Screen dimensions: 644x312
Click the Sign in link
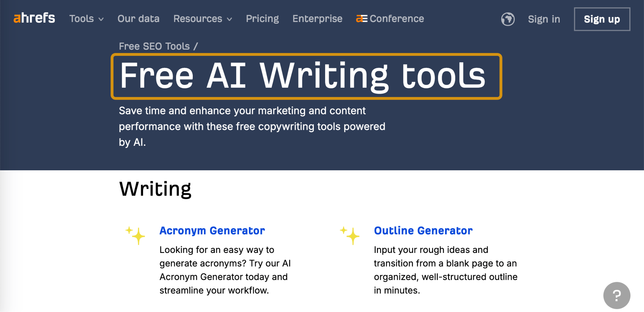544,19
